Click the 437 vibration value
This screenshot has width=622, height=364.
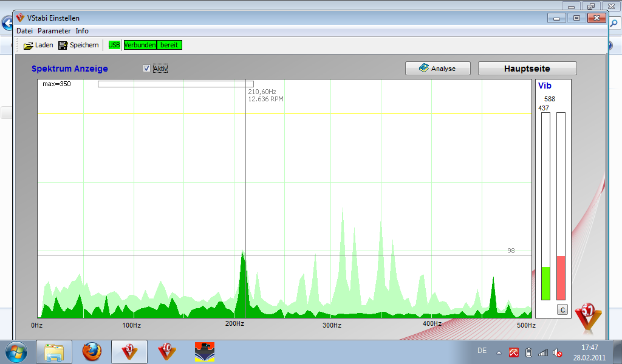544,108
